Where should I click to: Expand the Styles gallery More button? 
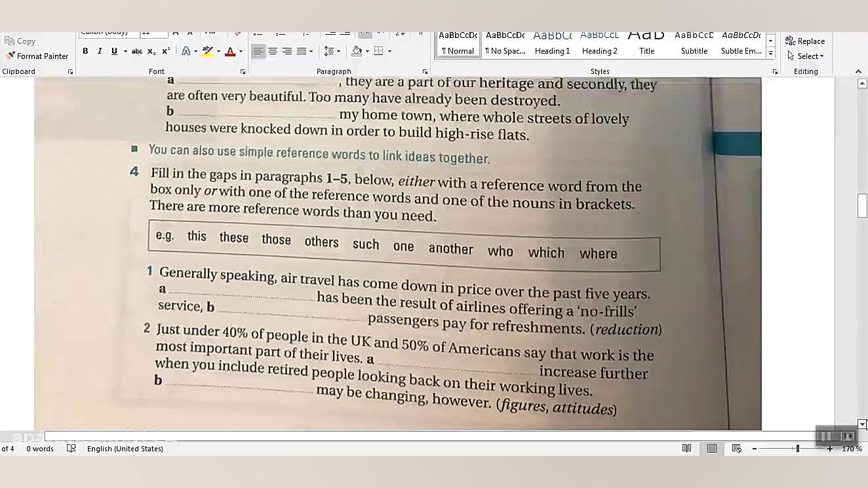click(x=770, y=54)
